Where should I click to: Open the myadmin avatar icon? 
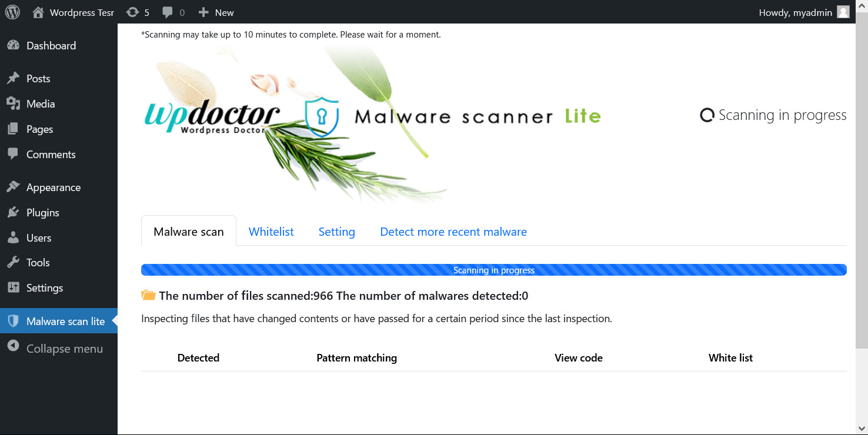point(843,12)
